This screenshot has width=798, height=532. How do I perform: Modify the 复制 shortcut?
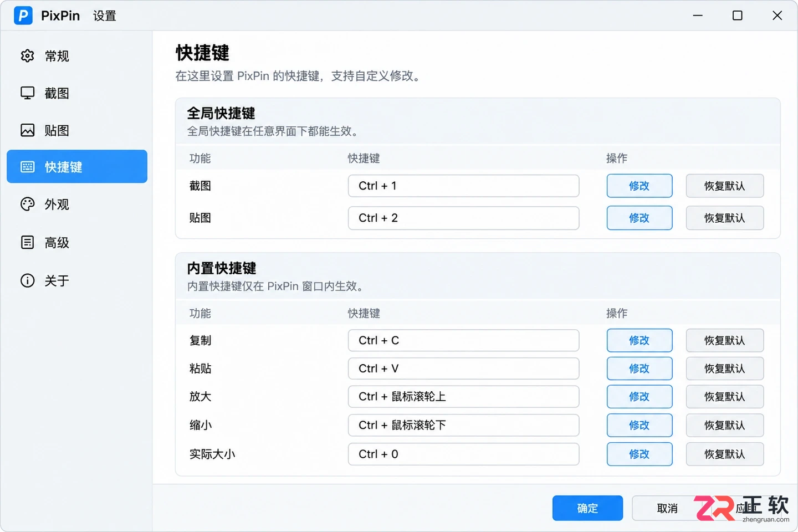(640, 340)
